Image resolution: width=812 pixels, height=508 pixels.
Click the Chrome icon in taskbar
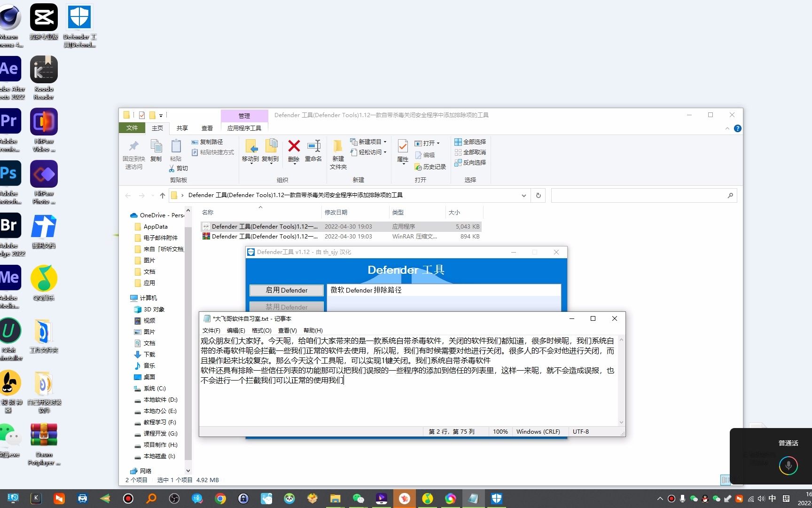coord(220,499)
